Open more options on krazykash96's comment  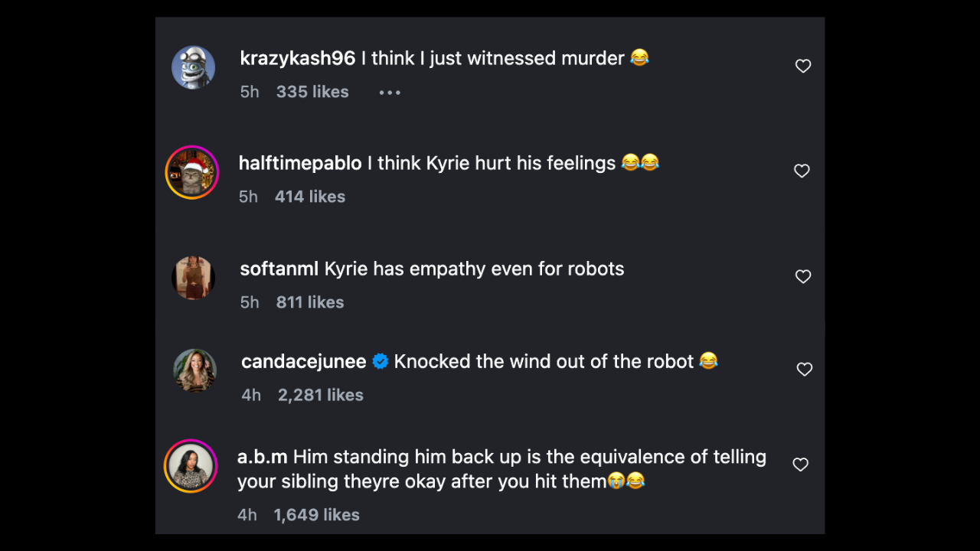click(390, 92)
